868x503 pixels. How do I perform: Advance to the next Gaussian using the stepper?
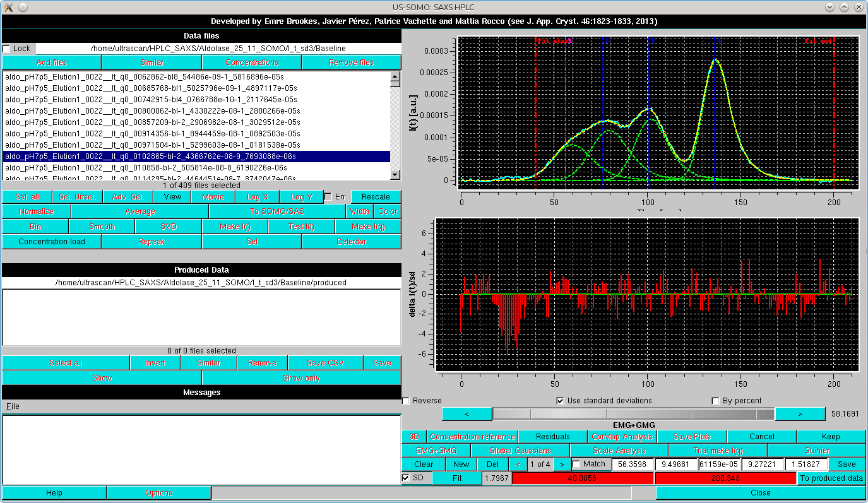pos(562,464)
